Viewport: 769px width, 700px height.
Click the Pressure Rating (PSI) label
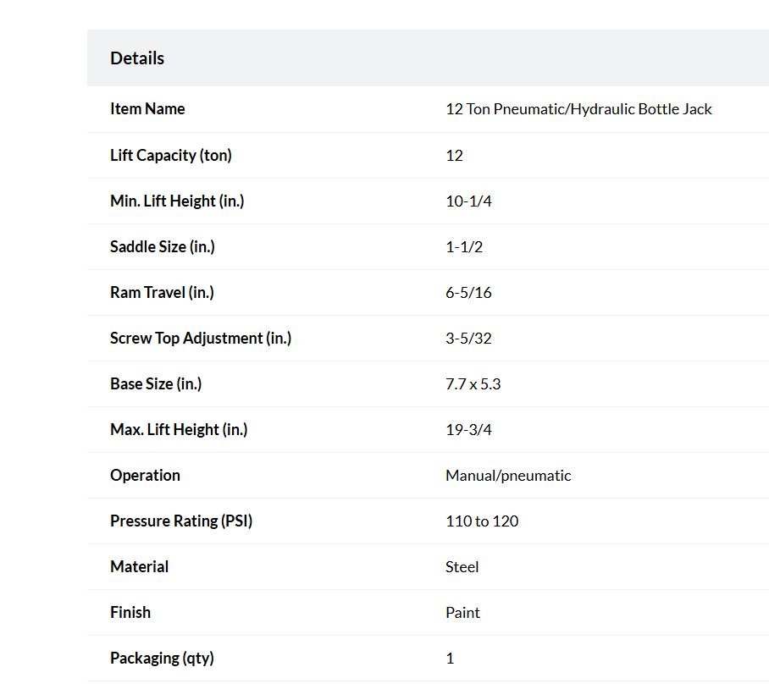point(181,521)
